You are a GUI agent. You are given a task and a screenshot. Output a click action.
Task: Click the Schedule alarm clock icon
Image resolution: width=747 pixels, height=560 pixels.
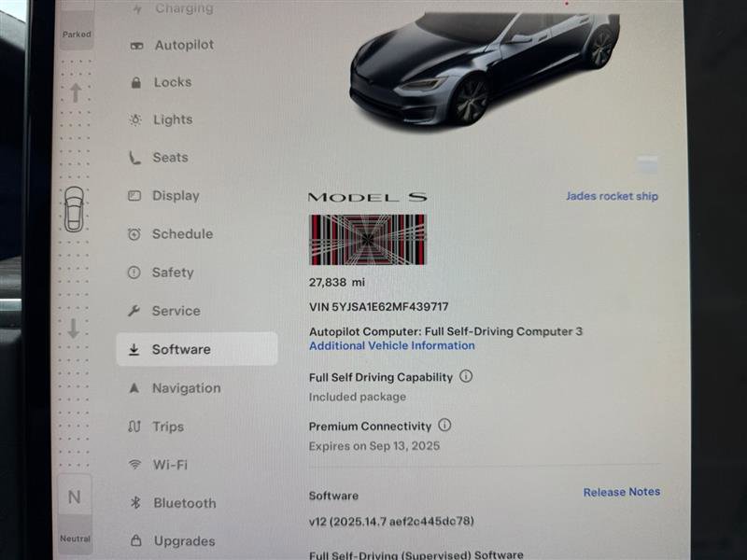point(134,234)
